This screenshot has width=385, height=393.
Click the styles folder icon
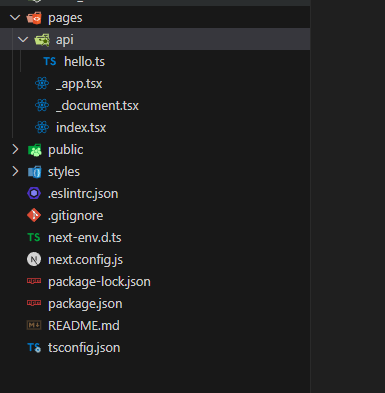click(34, 172)
